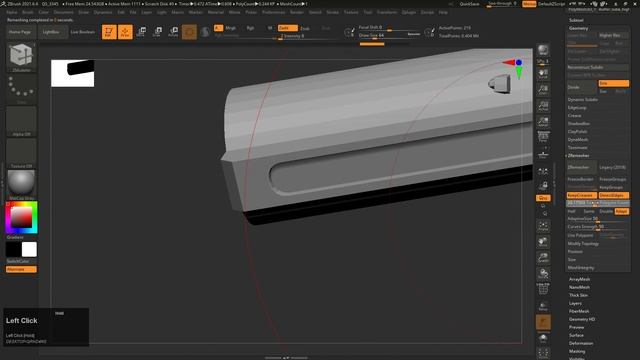Pick a color in the color picker
640x360 pixels.
coord(22,217)
